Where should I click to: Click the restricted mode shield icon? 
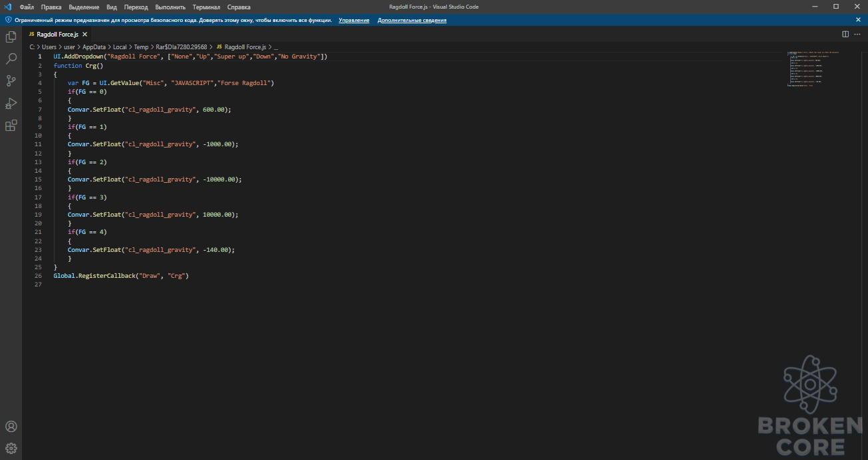(9, 20)
